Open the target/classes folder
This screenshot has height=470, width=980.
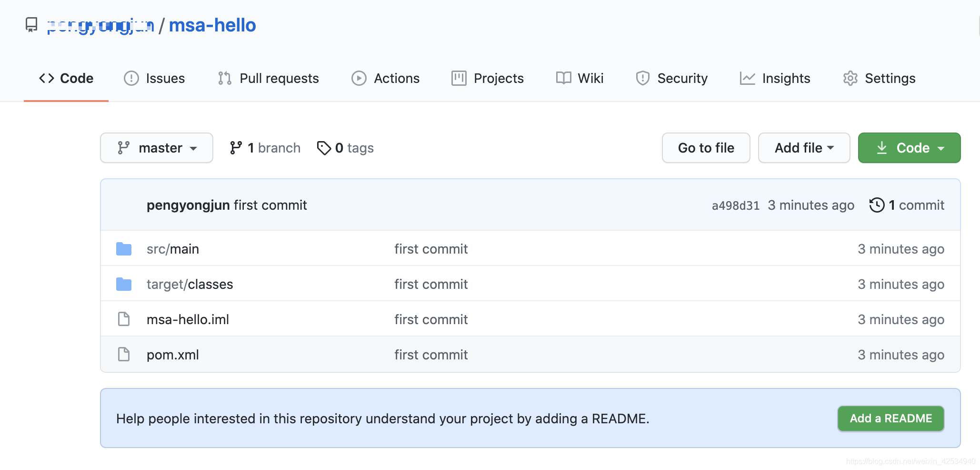coord(190,284)
